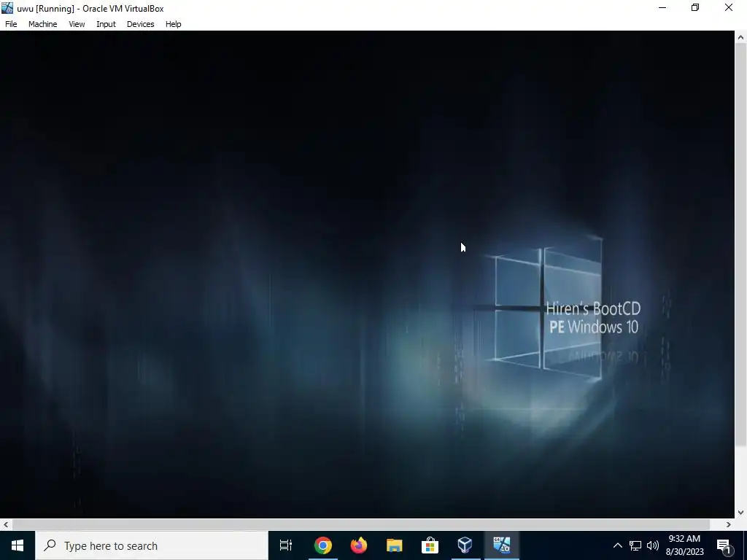Open File Explorer from the taskbar
This screenshot has height=560, width=747.
click(394, 545)
